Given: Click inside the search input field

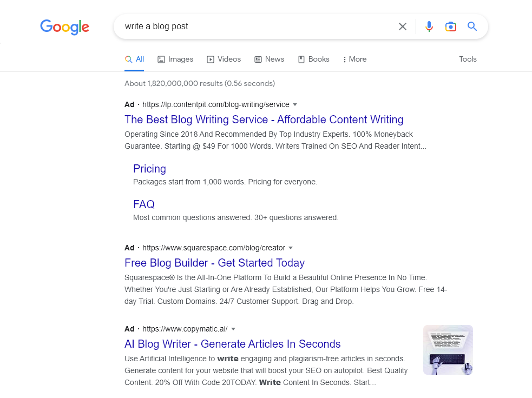Looking at the screenshot, I should 244,25.
